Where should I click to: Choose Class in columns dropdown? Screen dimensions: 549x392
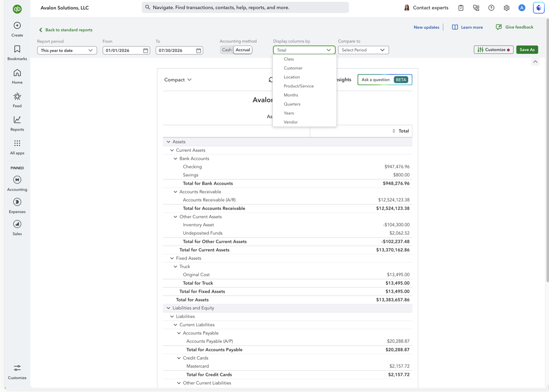pos(305,59)
